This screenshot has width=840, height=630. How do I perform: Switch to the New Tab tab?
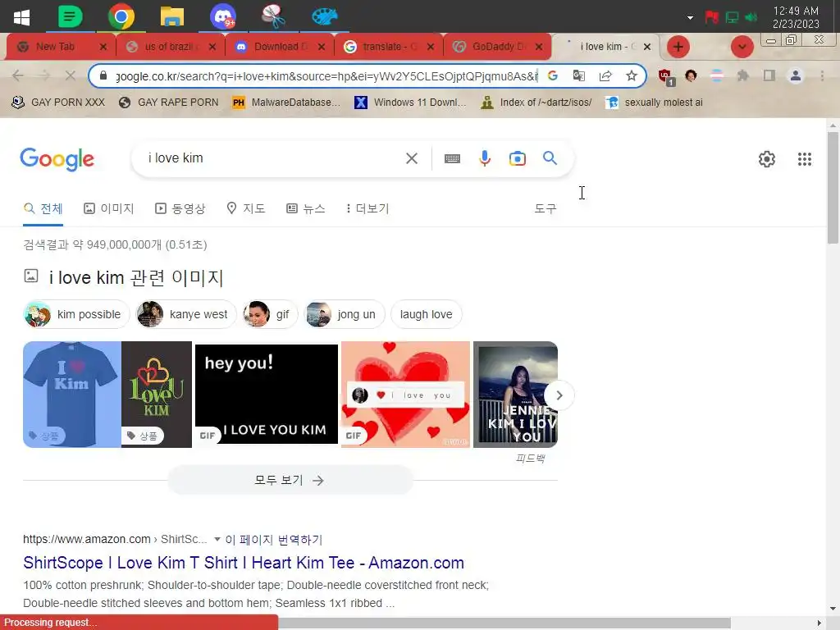55,47
